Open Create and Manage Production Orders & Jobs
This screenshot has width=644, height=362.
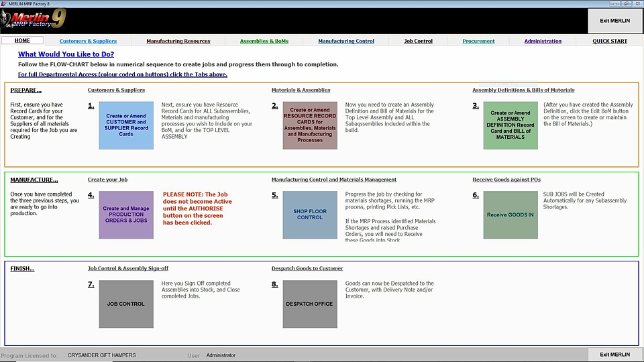[x=126, y=215]
